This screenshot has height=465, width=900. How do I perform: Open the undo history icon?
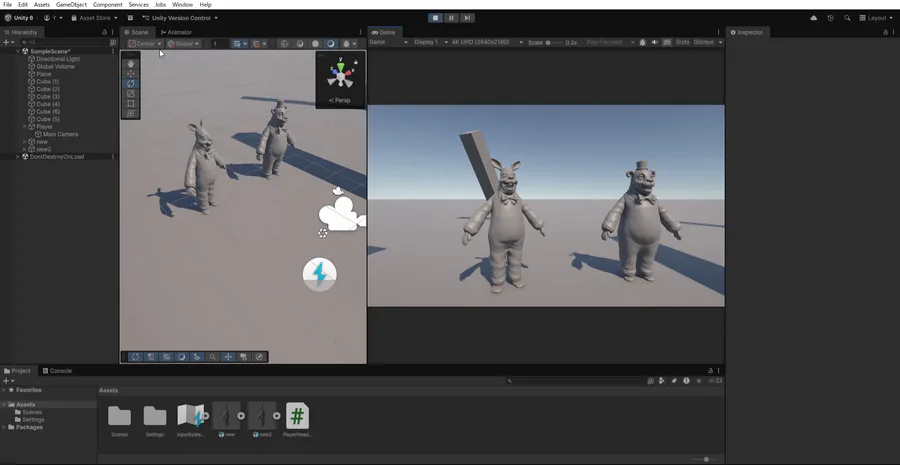point(831,18)
